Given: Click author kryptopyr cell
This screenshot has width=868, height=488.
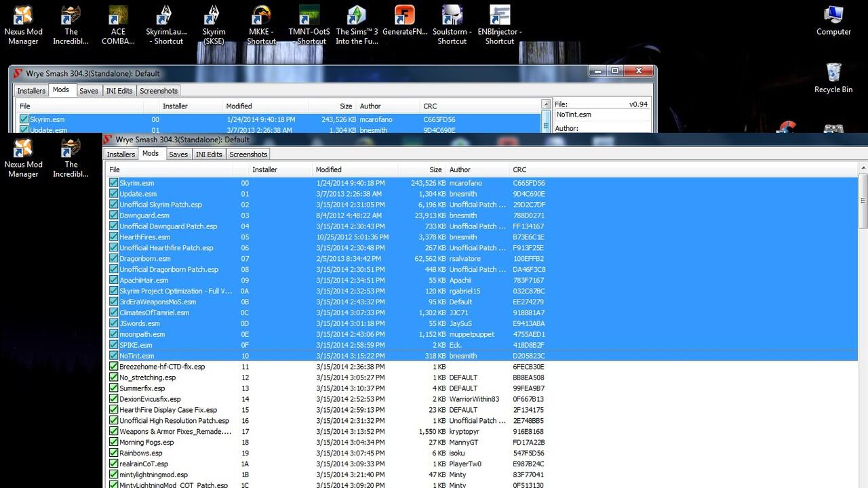Looking at the screenshot, I should click(x=464, y=432).
